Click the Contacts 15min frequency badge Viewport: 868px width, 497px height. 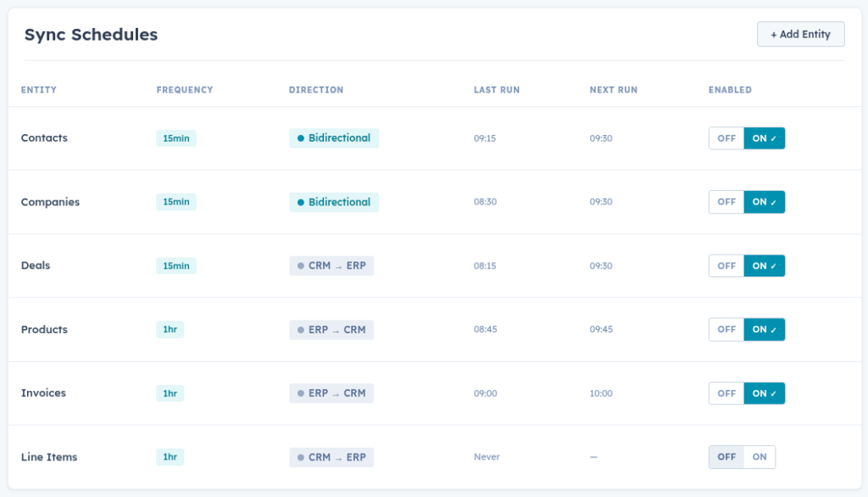(x=175, y=138)
